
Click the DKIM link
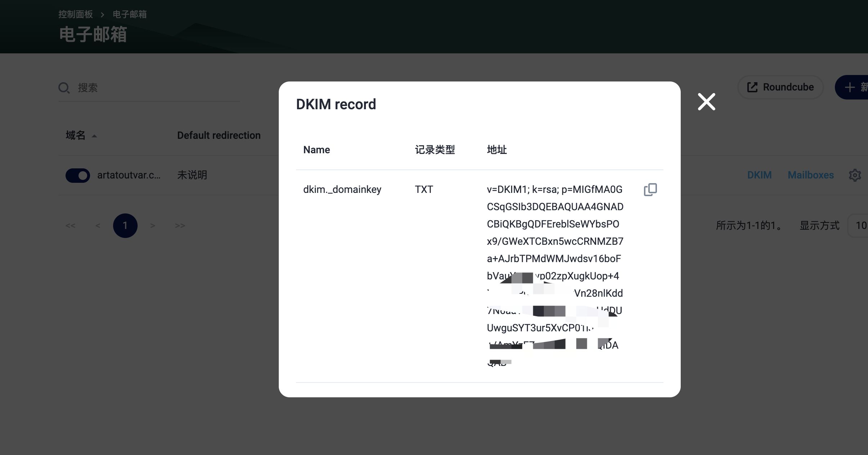pos(759,175)
